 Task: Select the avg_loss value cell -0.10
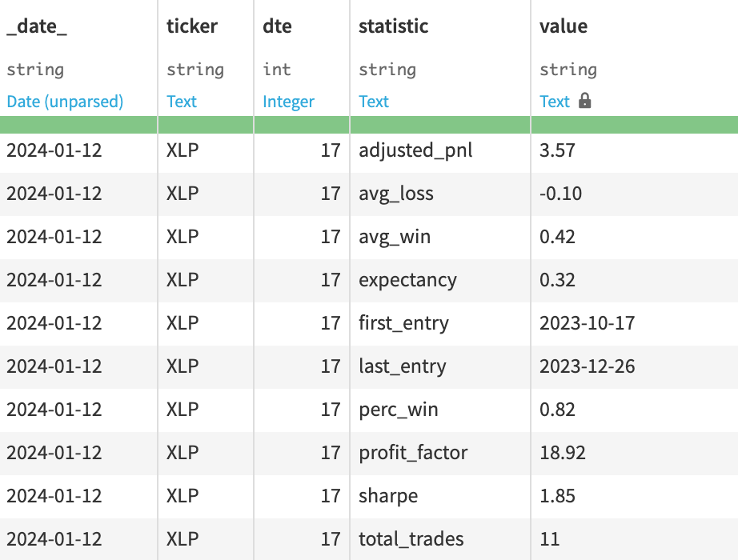(x=561, y=194)
